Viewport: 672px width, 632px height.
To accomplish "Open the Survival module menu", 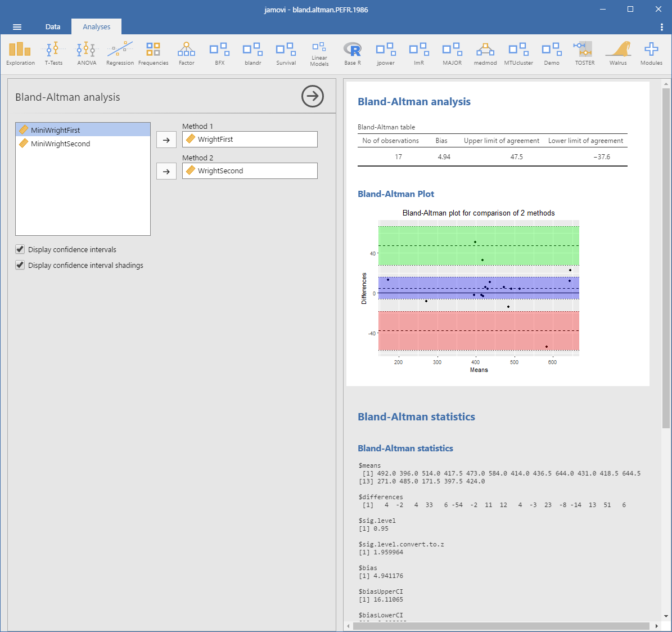I will pyautogui.click(x=286, y=53).
